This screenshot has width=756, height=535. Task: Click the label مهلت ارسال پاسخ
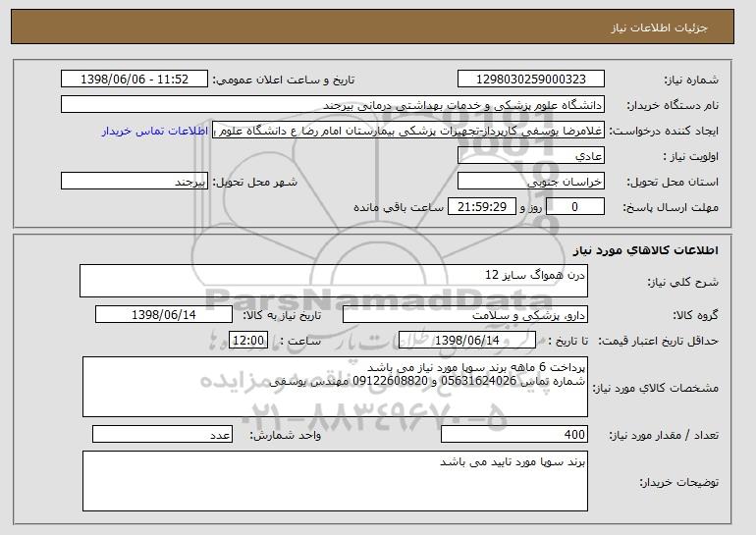[671, 208]
